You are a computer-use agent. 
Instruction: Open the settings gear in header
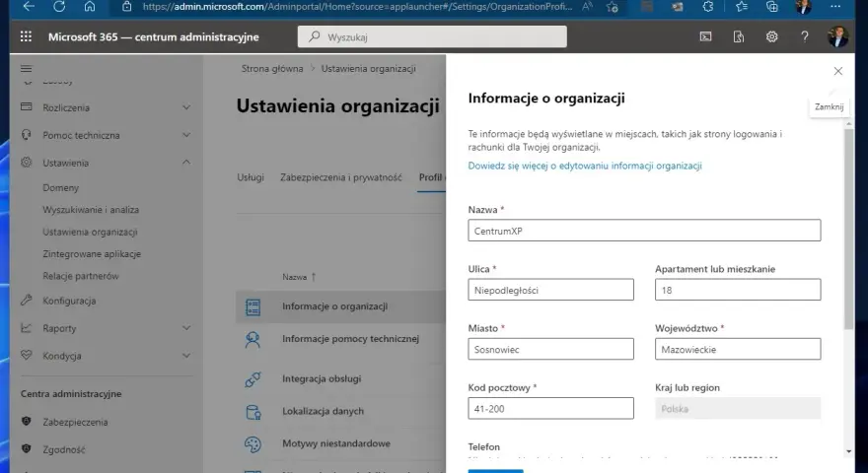point(771,36)
